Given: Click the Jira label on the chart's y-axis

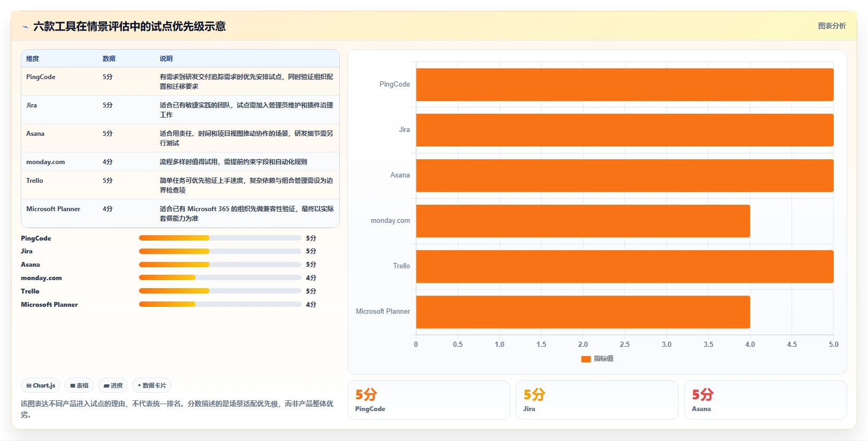Looking at the screenshot, I should pyautogui.click(x=404, y=130).
